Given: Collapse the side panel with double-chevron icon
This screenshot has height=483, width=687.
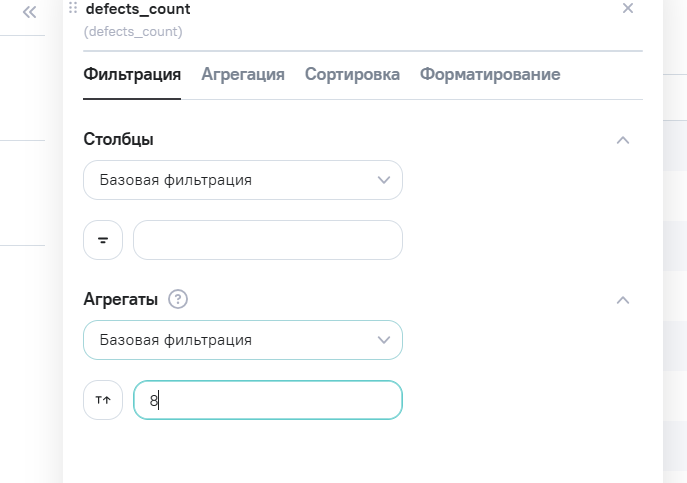Looking at the screenshot, I should 29,12.
